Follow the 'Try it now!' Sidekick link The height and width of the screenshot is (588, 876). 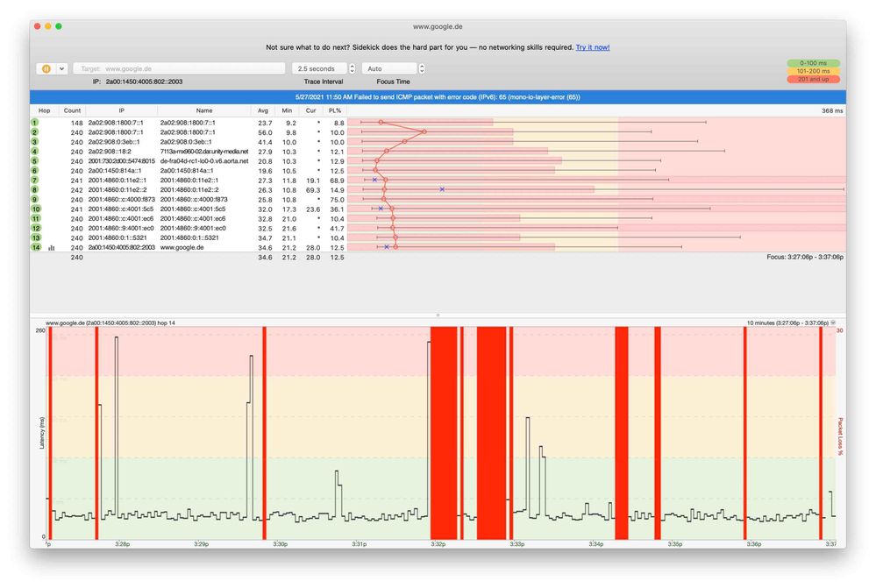[593, 47]
